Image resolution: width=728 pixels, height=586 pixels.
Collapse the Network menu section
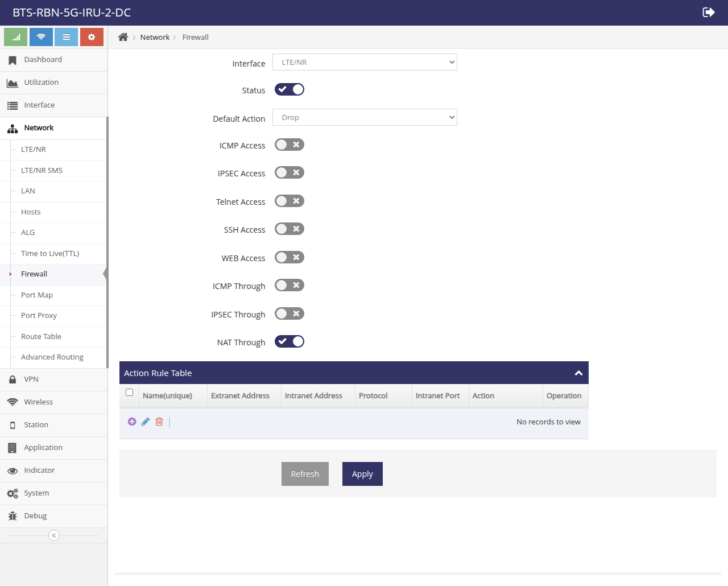point(53,128)
